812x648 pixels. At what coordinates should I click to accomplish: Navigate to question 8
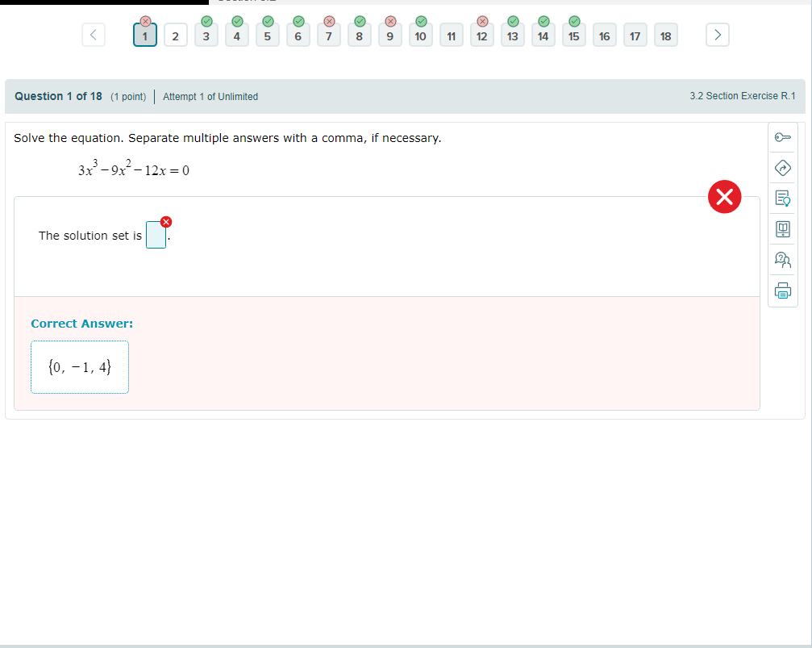(360, 36)
